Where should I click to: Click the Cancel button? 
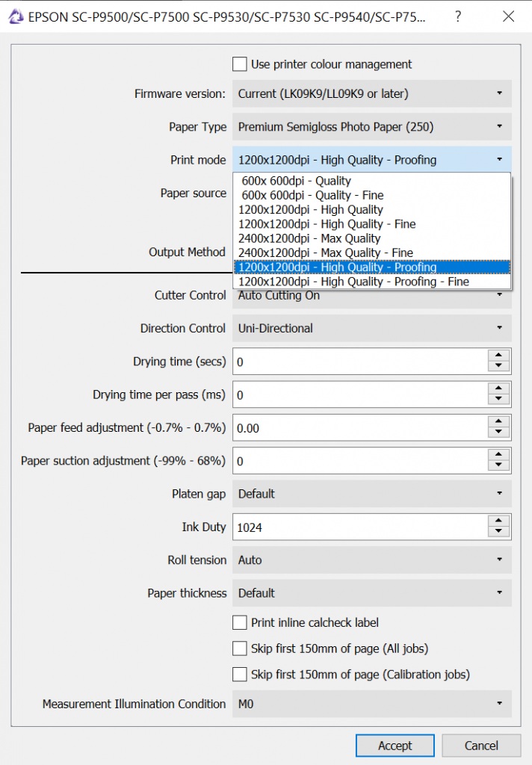pos(481,746)
